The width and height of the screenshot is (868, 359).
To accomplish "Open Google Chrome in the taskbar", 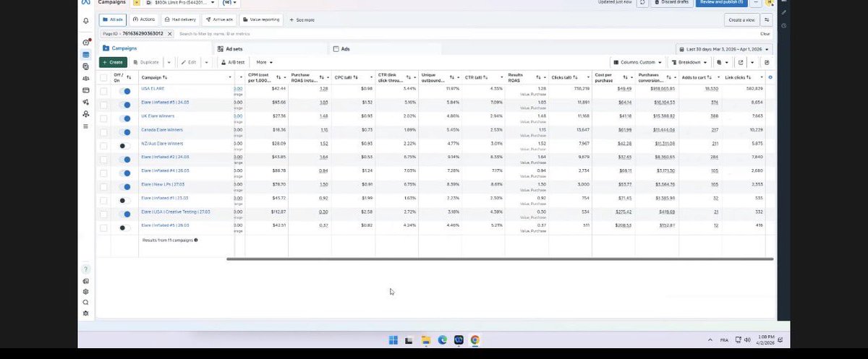I will (475, 339).
